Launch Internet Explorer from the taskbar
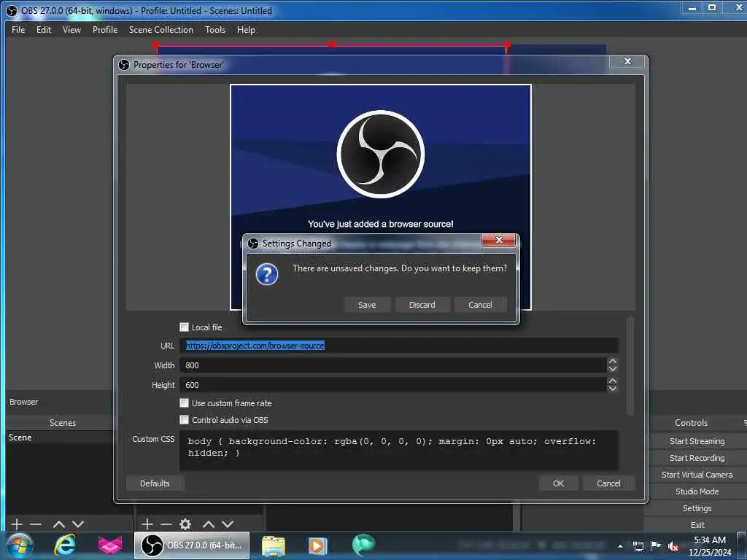This screenshot has width=747, height=560. pyautogui.click(x=65, y=545)
